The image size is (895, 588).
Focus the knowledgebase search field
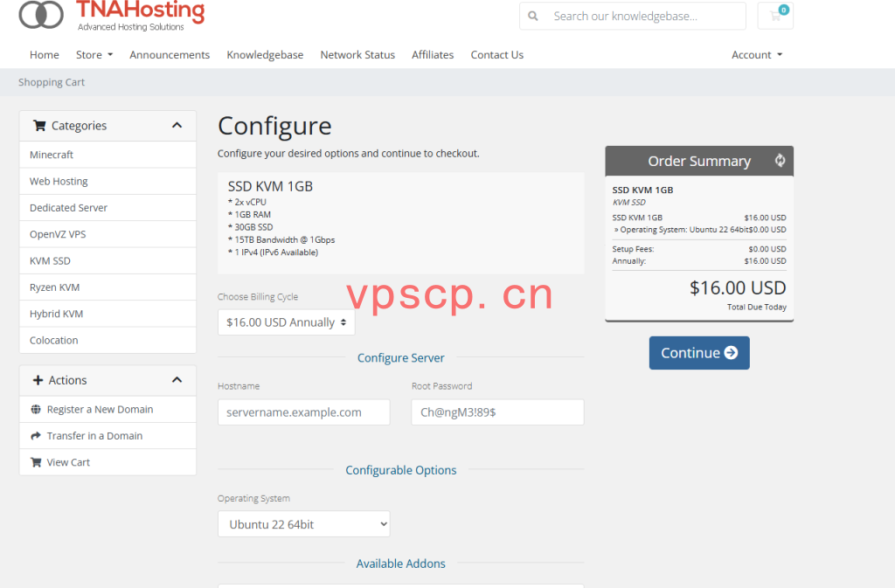pyautogui.click(x=645, y=16)
